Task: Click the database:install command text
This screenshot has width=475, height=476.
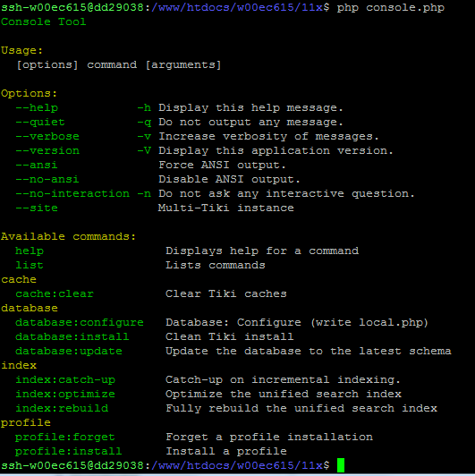Action: (72, 336)
